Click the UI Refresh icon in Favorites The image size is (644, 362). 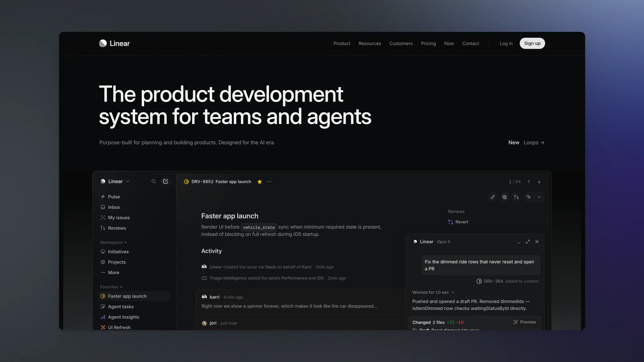[x=103, y=327]
